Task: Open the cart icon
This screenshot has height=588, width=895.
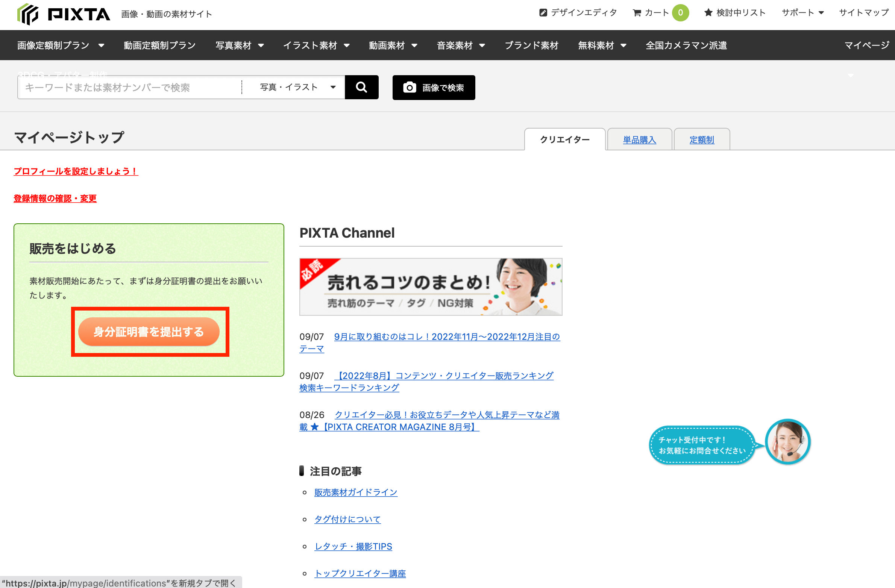Action: pos(637,13)
